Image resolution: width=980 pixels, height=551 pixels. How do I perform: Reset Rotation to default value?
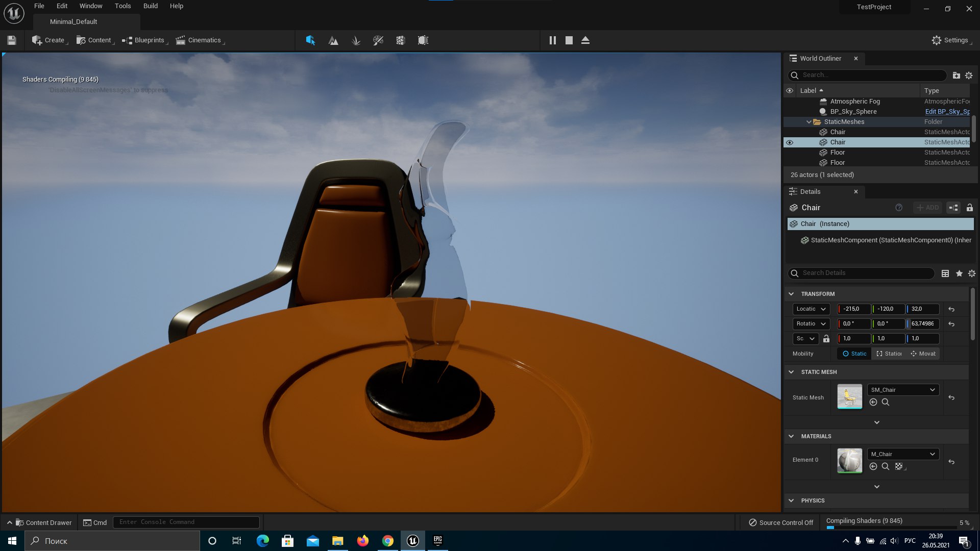(951, 324)
